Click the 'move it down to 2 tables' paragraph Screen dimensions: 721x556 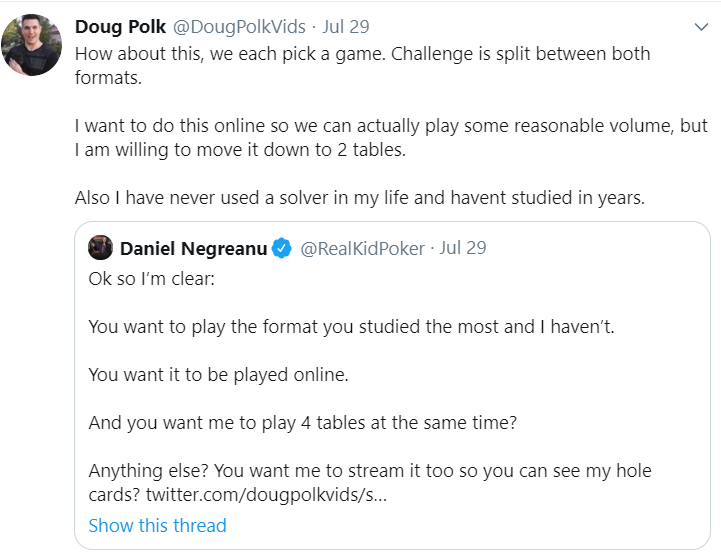click(x=391, y=138)
